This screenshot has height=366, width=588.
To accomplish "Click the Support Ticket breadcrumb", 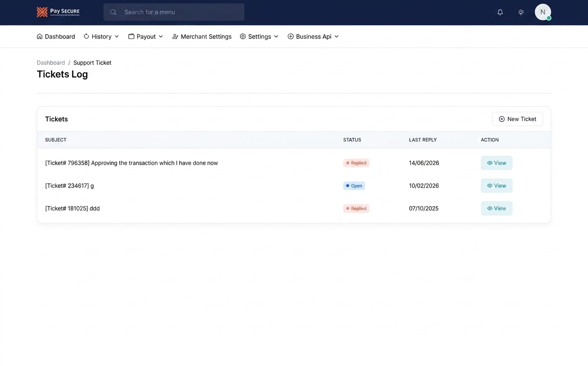I will click(92, 63).
